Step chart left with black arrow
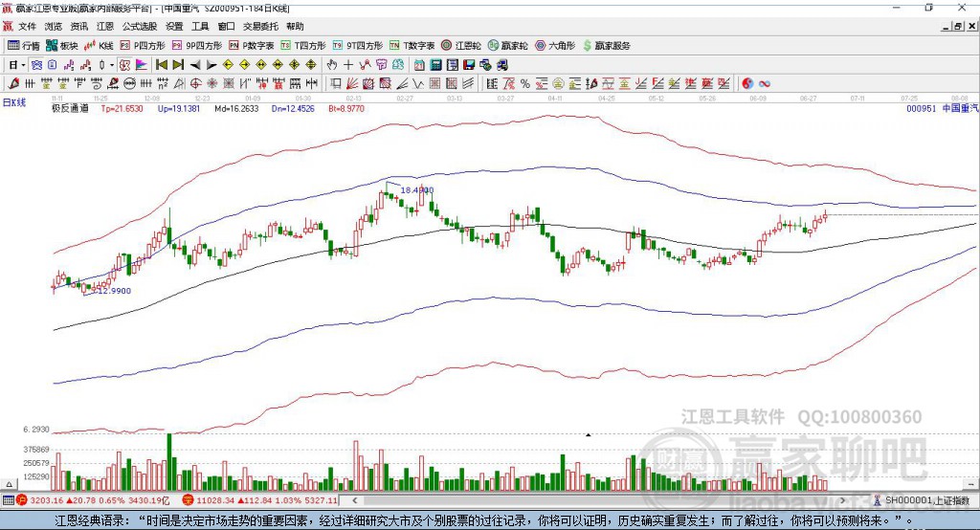This screenshot has height=530, width=980. 195,65
